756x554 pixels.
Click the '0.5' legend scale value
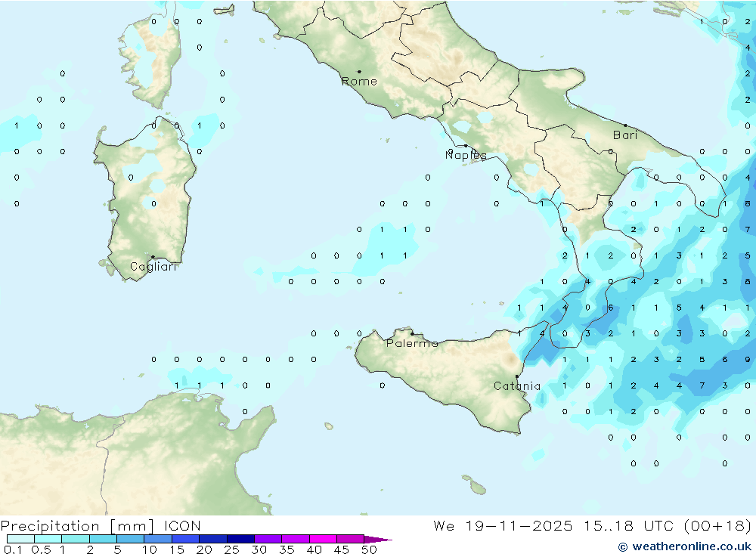pos(42,549)
